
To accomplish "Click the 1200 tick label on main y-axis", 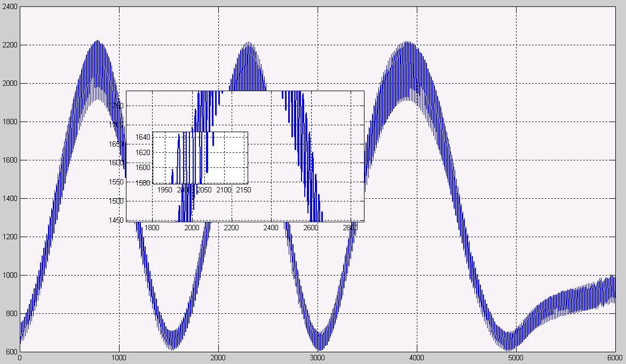I will [x=10, y=237].
